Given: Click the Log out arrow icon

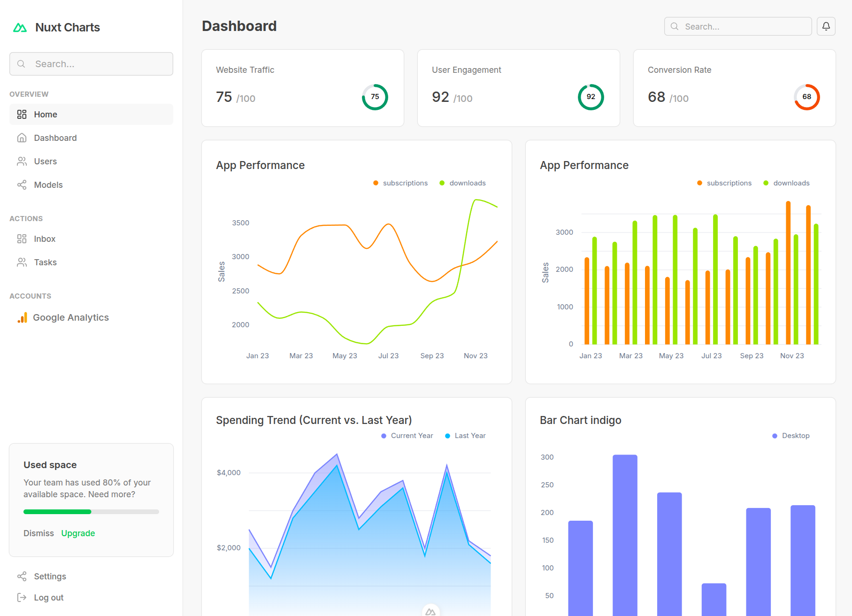Looking at the screenshot, I should click(22, 597).
